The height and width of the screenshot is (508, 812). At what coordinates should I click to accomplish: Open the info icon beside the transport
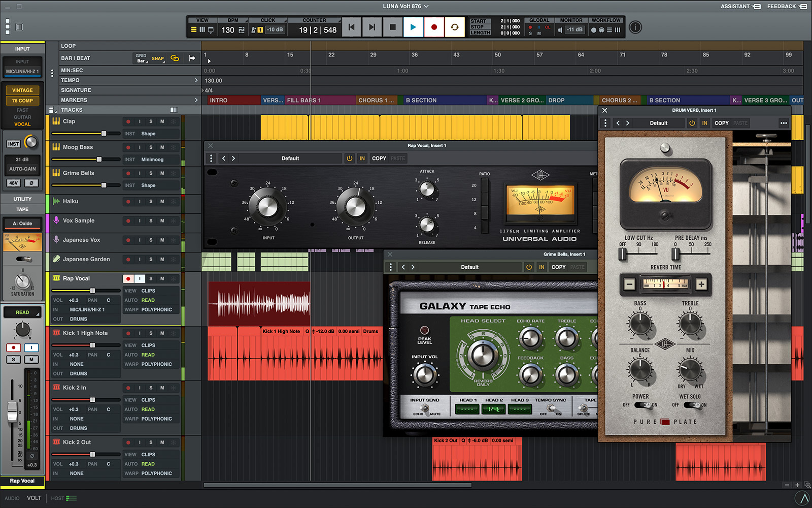635,27
